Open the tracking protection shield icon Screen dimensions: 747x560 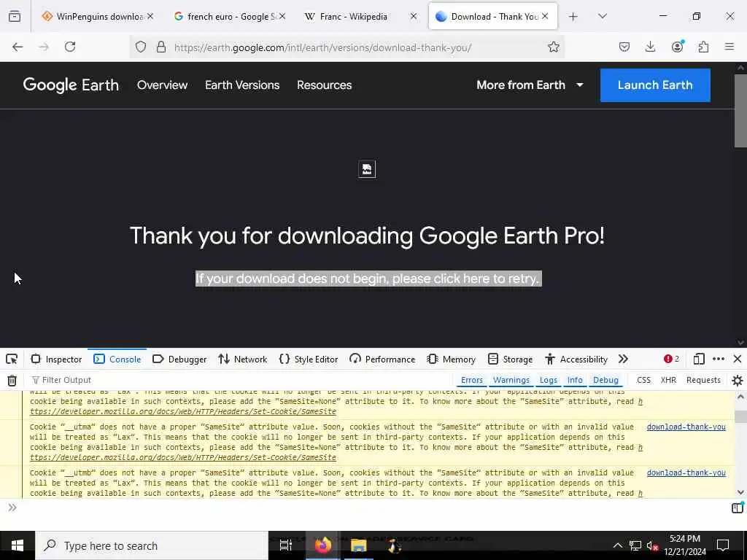[x=141, y=47]
